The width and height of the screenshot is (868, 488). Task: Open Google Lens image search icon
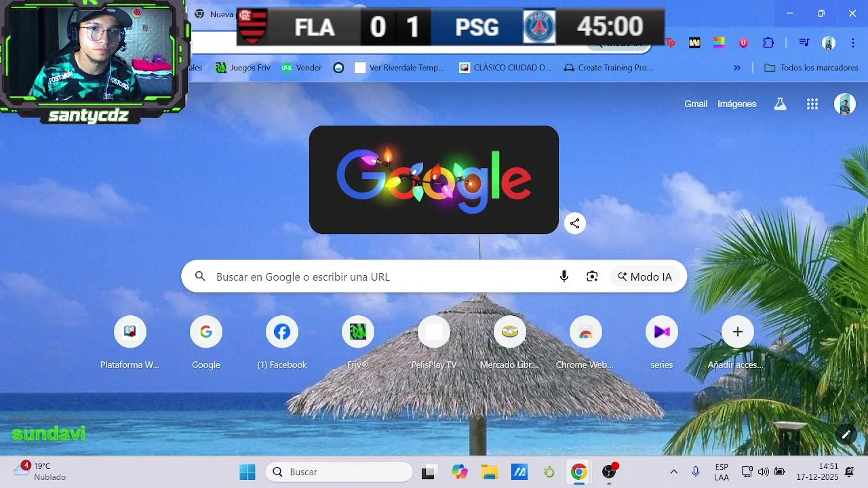pyautogui.click(x=592, y=277)
